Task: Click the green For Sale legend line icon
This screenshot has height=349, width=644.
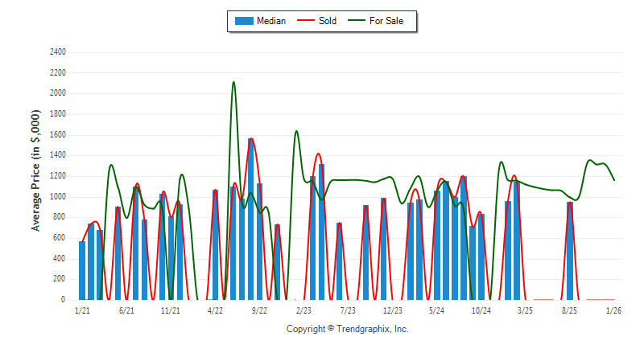Action: tap(356, 21)
